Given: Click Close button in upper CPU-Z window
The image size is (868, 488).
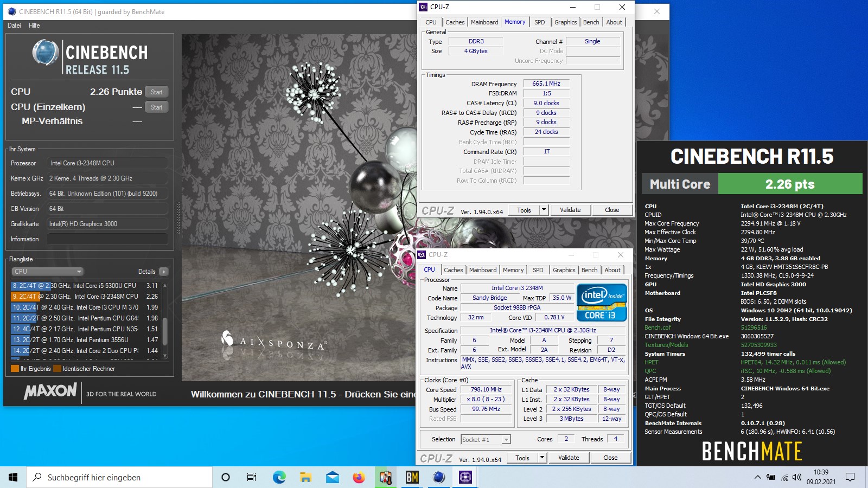Looking at the screenshot, I should tap(612, 210).
